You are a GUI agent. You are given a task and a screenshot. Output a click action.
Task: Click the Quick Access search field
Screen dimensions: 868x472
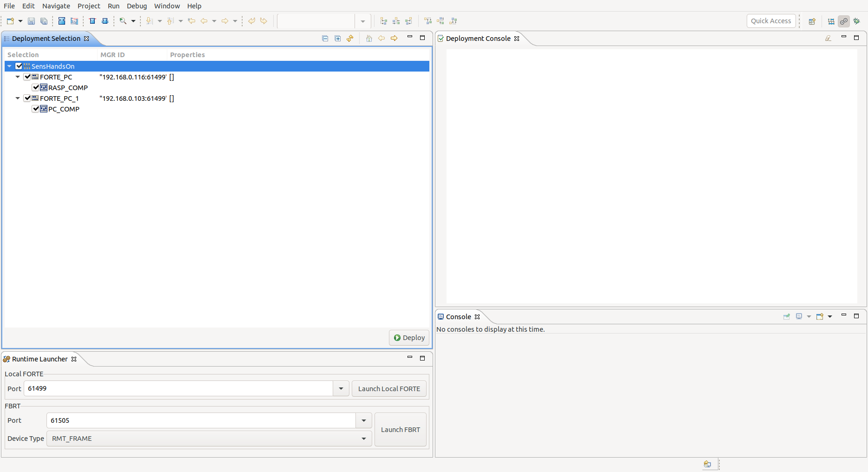click(770, 21)
